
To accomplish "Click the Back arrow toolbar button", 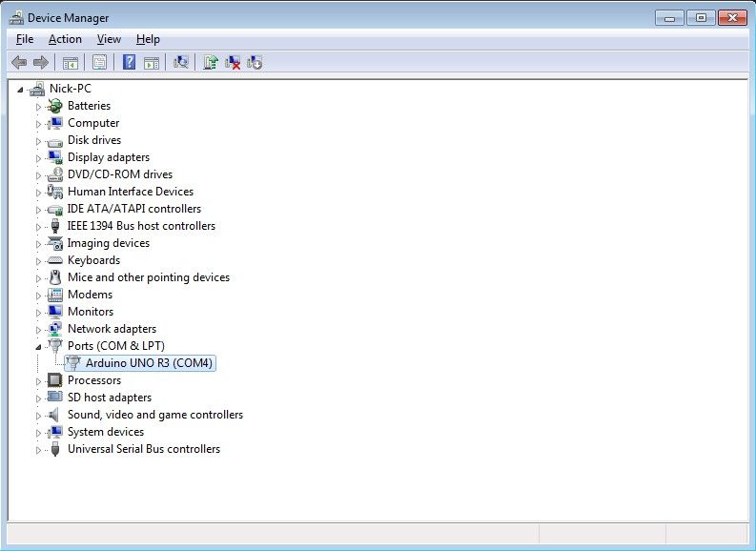I will (18, 63).
